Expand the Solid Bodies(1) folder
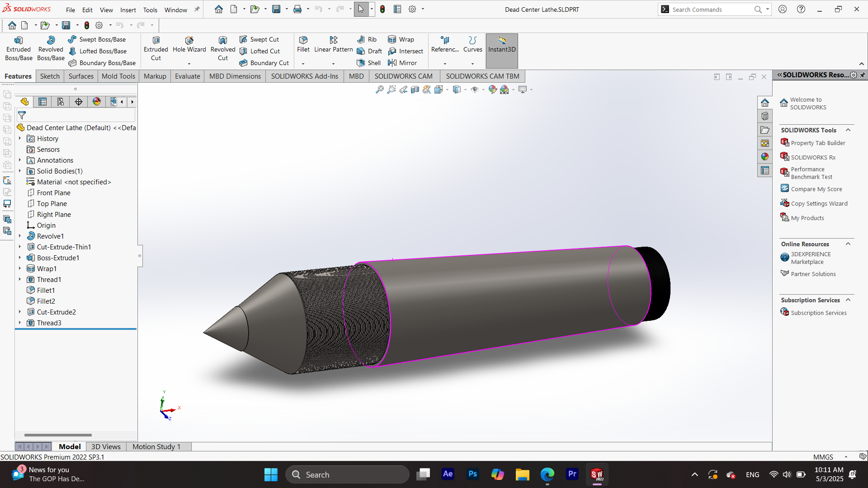868x488 pixels. pyautogui.click(x=20, y=171)
